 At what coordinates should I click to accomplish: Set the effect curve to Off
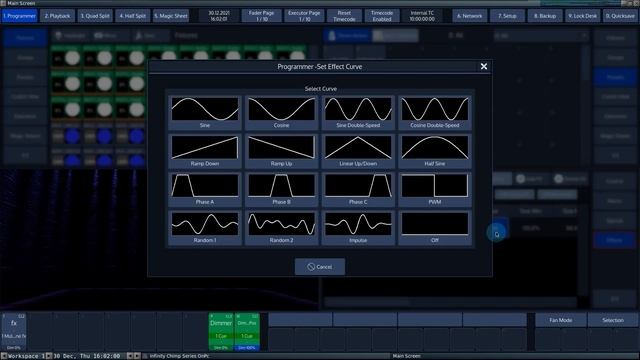coord(435,228)
